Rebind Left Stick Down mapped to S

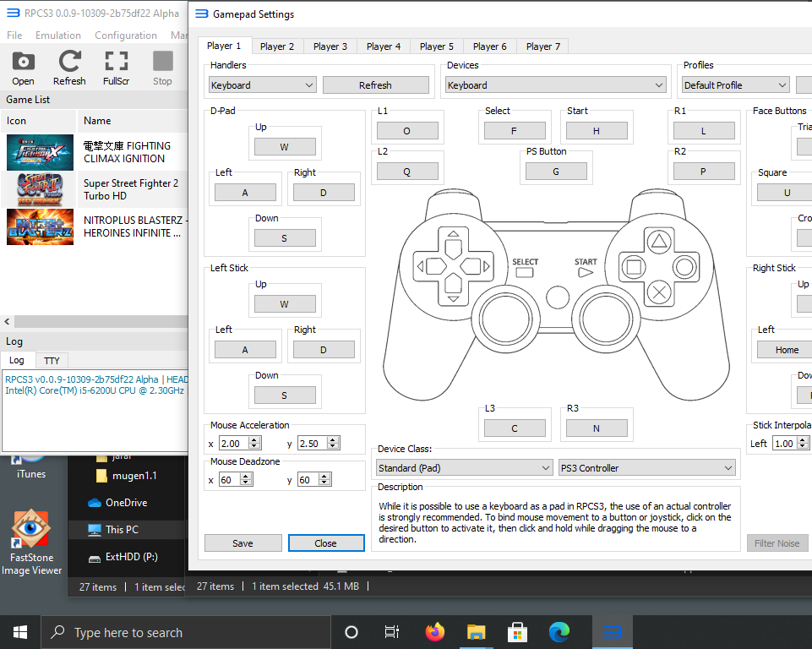point(284,395)
